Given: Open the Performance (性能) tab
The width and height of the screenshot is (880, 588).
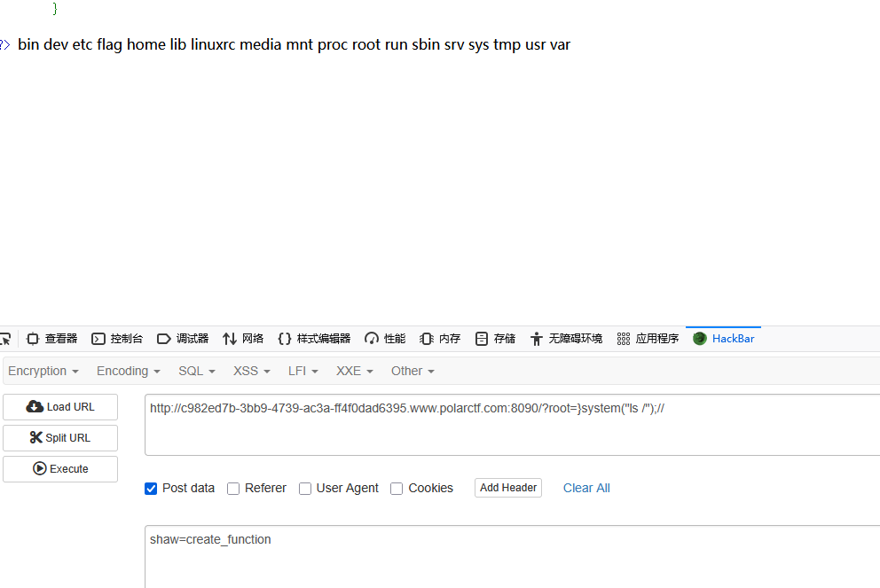Looking at the screenshot, I should coord(384,338).
